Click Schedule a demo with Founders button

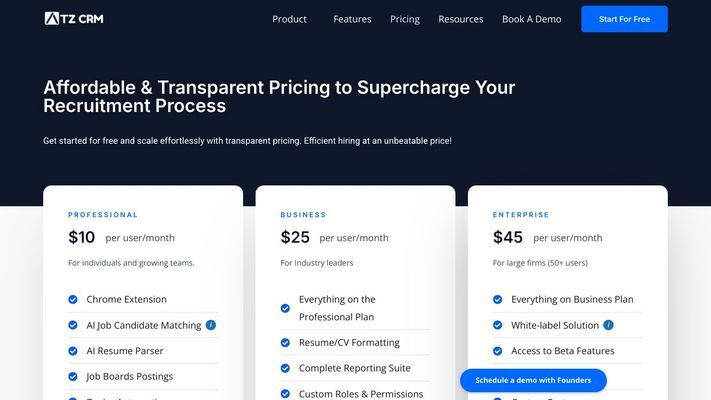[533, 380]
